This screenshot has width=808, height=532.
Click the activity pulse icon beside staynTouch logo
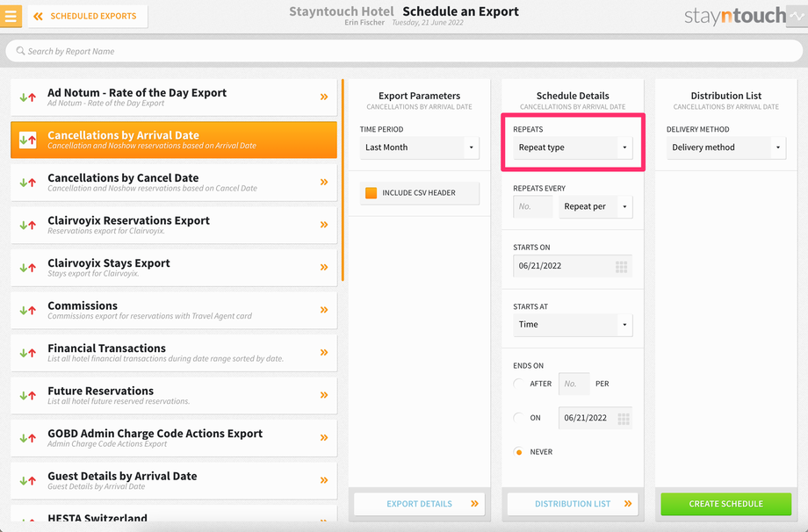[798, 17]
